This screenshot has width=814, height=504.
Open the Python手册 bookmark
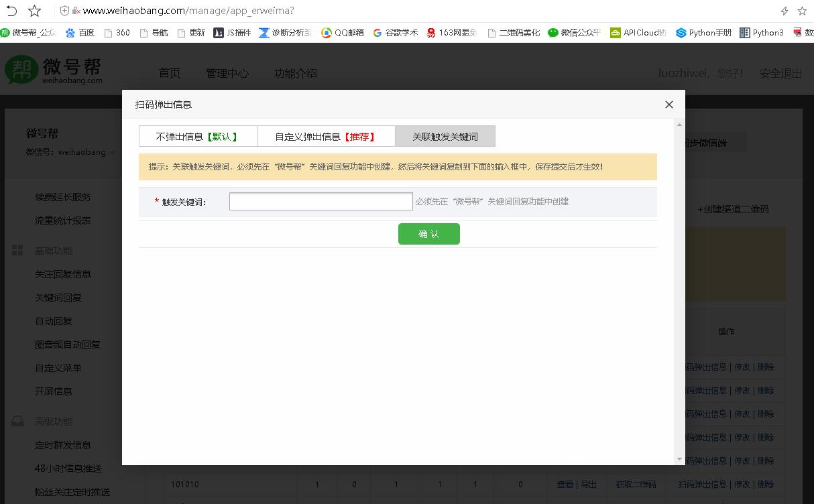click(703, 32)
